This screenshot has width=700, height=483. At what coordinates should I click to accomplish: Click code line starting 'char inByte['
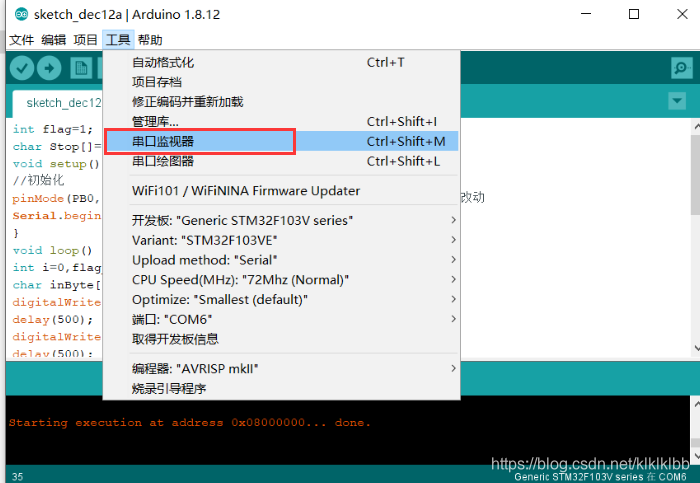coord(57,285)
